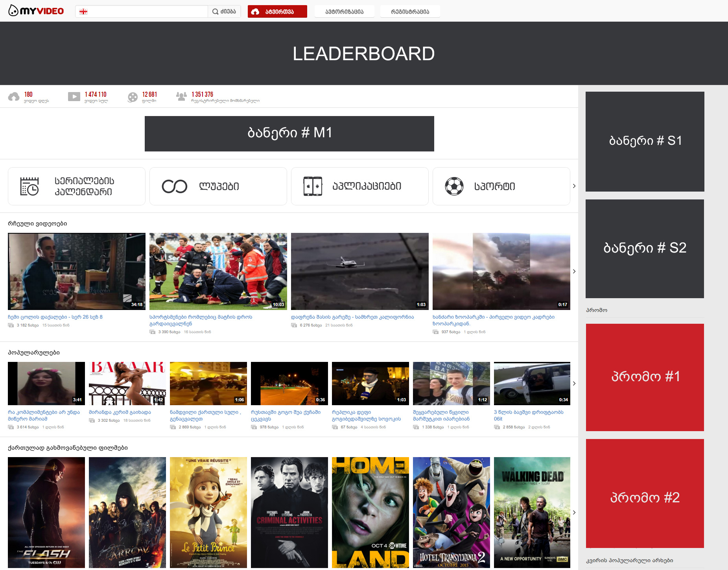The height and width of the screenshot is (570, 728).
Task: Show more Georgian-dubbed films with chevron
Action: tap(574, 512)
